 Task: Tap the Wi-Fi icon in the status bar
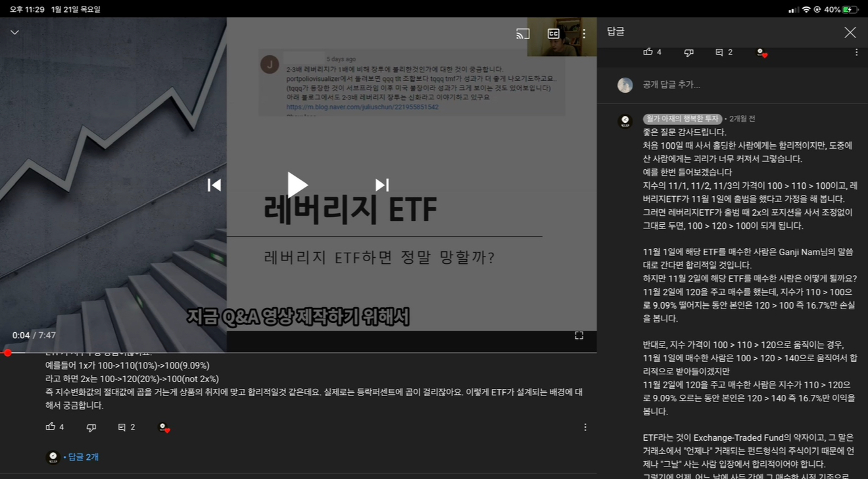(x=806, y=10)
